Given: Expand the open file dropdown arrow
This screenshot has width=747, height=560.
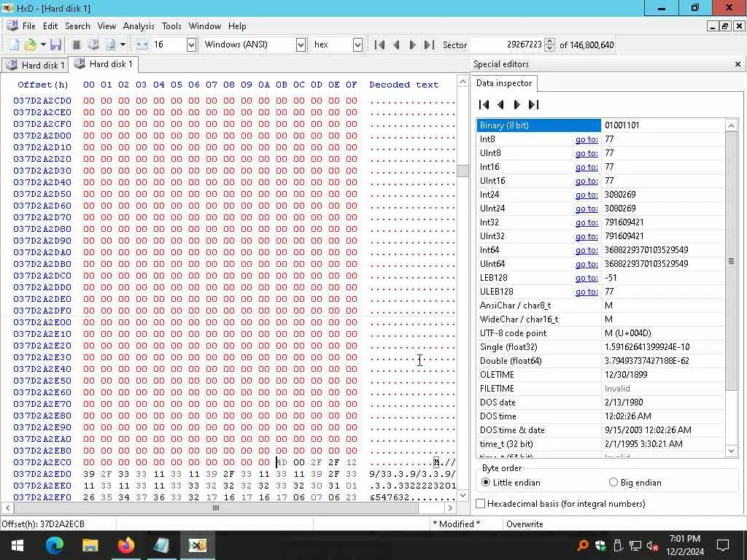Looking at the screenshot, I should (43, 44).
